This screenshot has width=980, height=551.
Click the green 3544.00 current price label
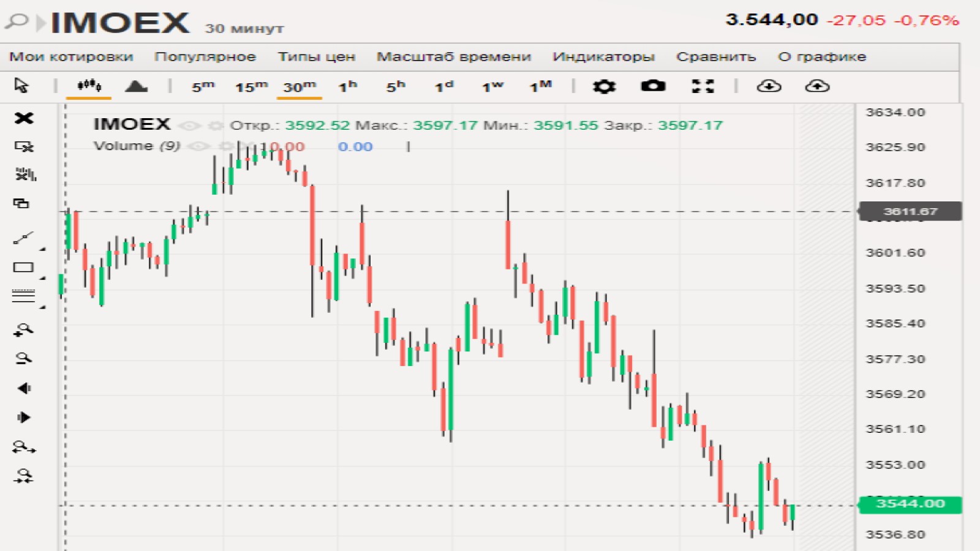pyautogui.click(x=910, y=504)
